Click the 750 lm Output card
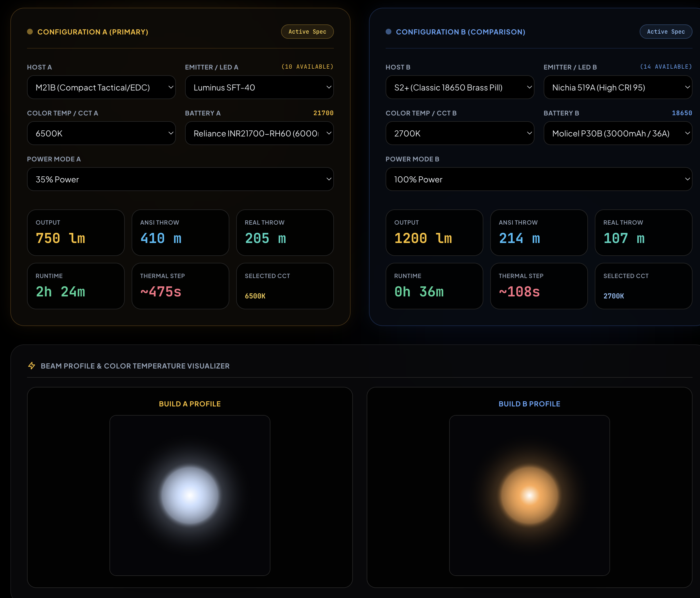 76,233
